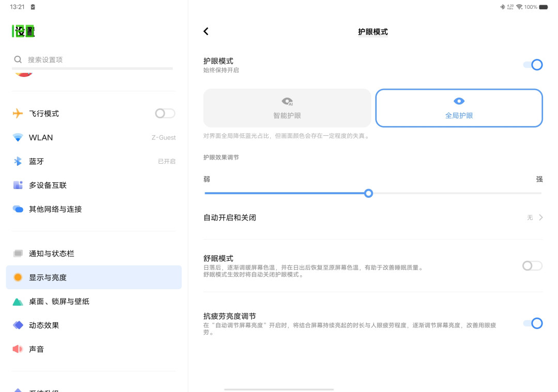This screenshot has height=392, width=558.
Task: Click the 自动开启和关闭 label
Action: [x=229, y=217]
